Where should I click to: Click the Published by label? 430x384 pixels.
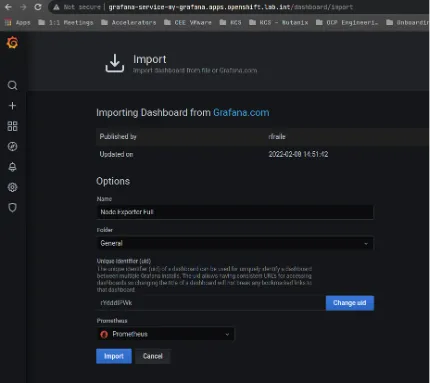tap(118, 136)
